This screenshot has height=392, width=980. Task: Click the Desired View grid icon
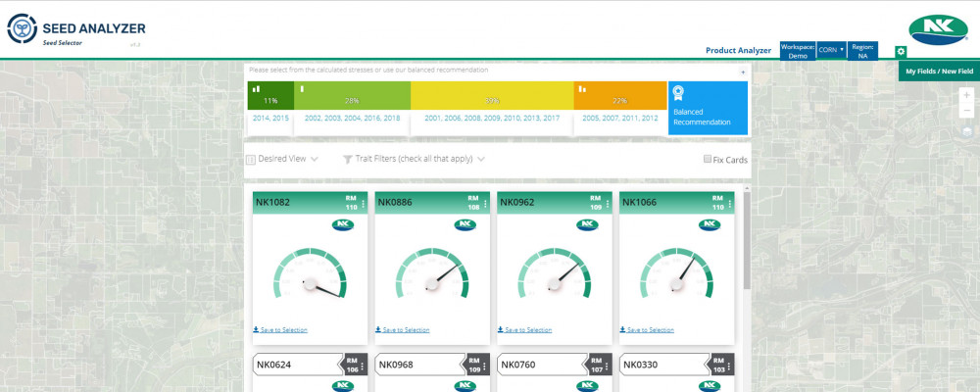point(251,160)
